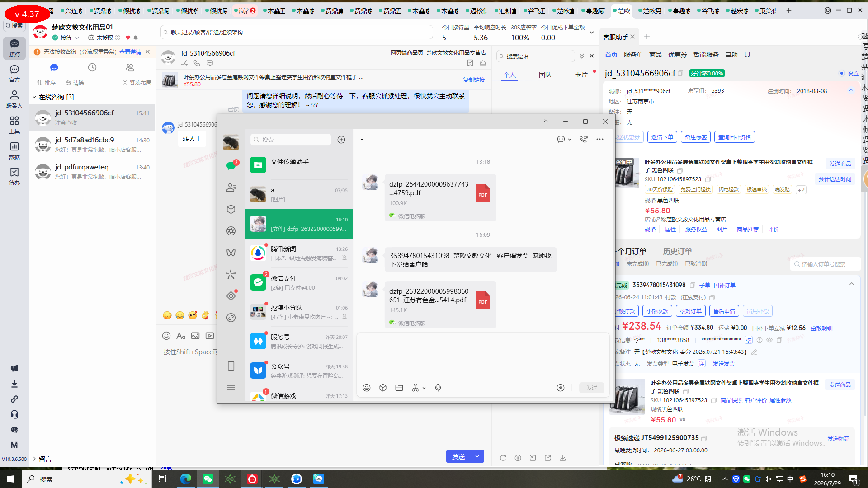The image size is (868, 488).
Task: Open the Aa font icon in JD chat toolbar
Action: [x=181, y=336]
